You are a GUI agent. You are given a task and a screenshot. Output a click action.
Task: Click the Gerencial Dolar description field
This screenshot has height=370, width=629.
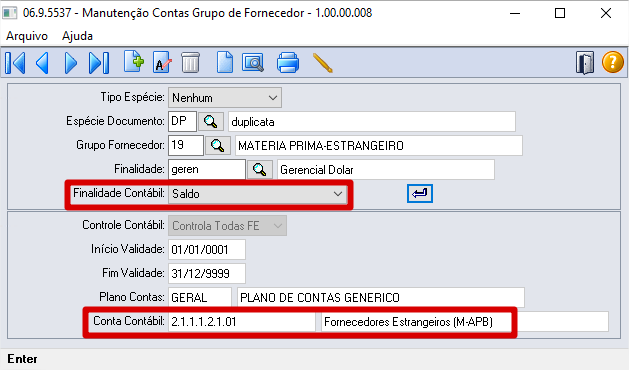[x=386, y=170]
